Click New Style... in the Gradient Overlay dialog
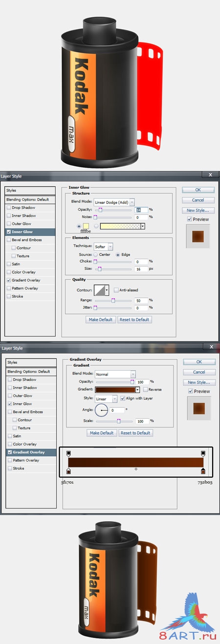The height and width of the screenshot is (644, 220). (x=199, y=382)
